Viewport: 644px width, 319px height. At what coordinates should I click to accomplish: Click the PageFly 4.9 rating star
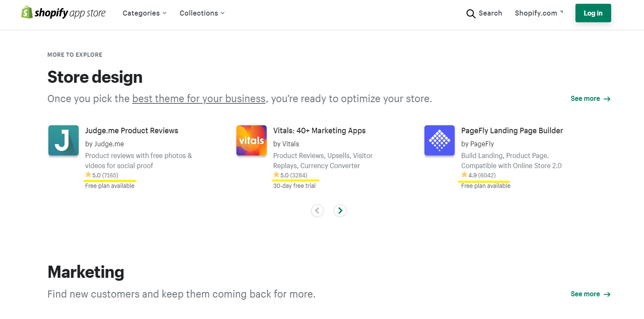pyautogui.click(x=464, y=175)
